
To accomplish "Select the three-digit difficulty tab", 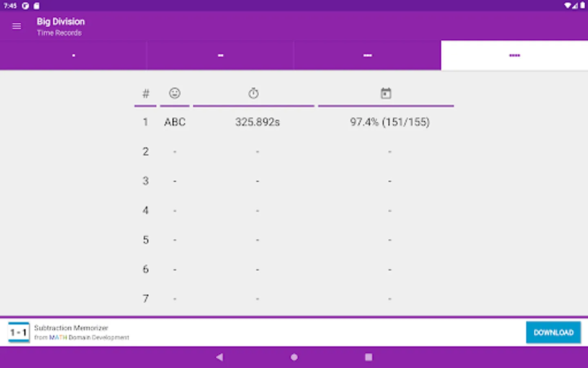I will 367,55.
